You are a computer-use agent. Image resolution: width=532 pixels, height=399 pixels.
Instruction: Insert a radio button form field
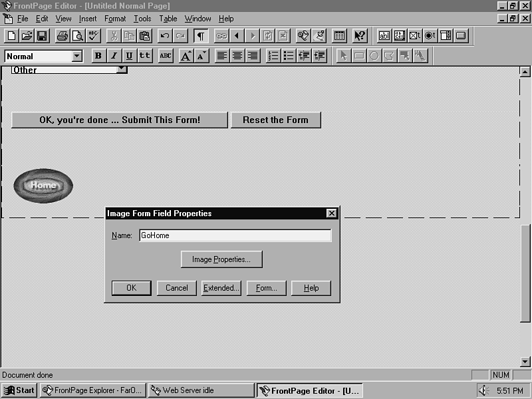click(x=430, y=36)
